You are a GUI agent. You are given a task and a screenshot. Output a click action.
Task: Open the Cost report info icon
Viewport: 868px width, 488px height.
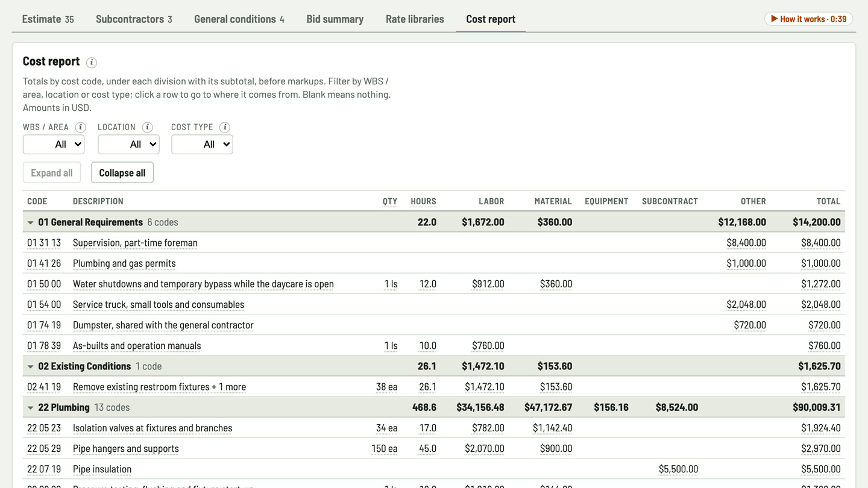click(x=92, y=63)
